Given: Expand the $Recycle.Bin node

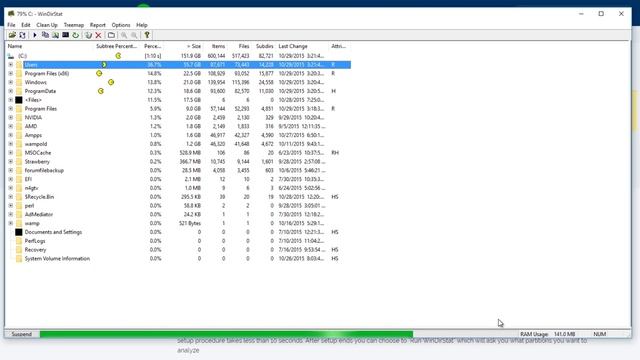Looking at the screenshot, I should click(11, 197).
